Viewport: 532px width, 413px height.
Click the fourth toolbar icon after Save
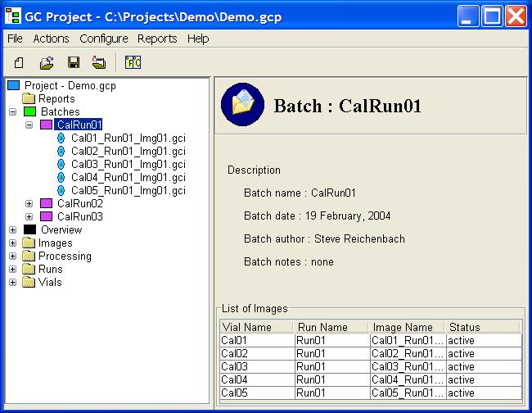pos(98,62)
